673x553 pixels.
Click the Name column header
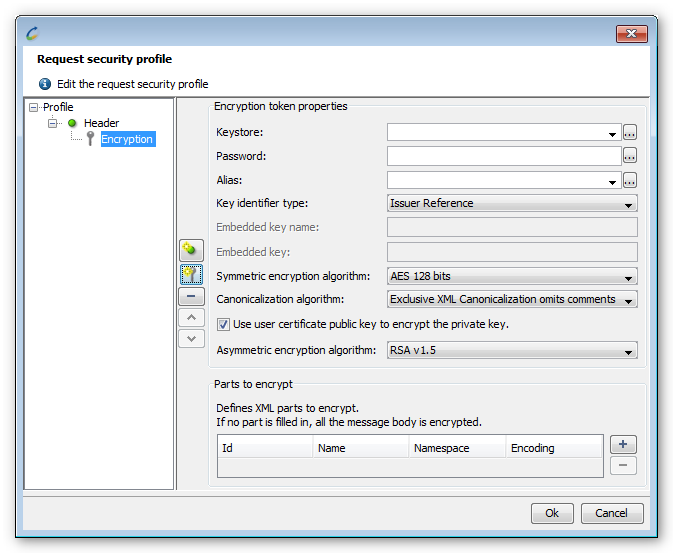coord(361,448)
